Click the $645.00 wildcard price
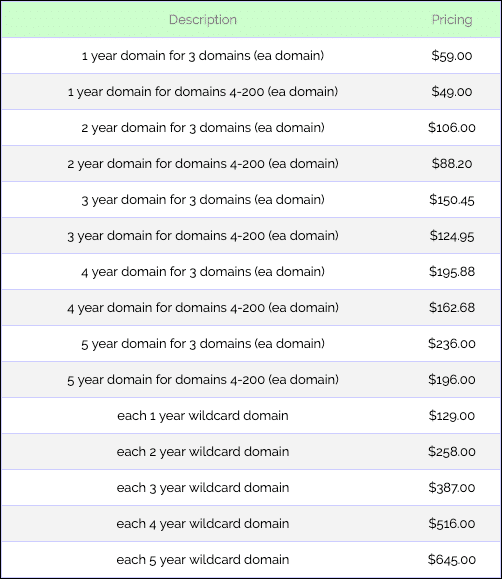 click(452, 560)
